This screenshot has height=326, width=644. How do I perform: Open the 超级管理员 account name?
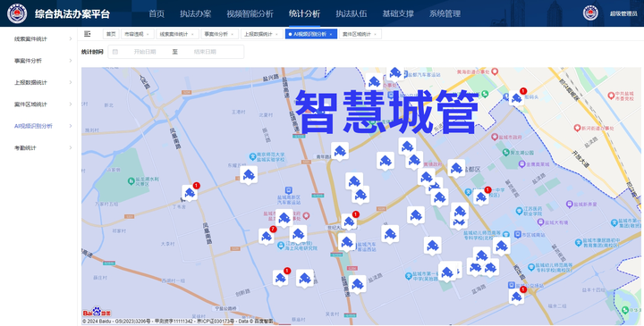click(623, 13)
